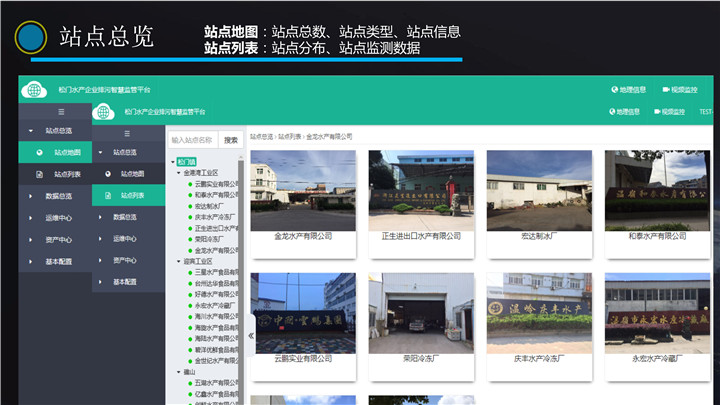Viewport: 720px width, 405px height.
Task: Click the double-chevron tree panel collapse handle
Action: point(251,336)
